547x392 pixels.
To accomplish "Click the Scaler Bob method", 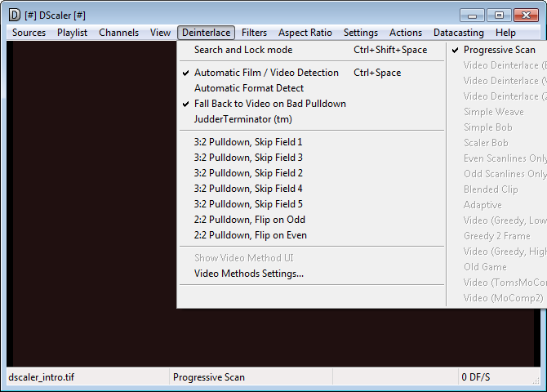I will (x=497, y=143).
